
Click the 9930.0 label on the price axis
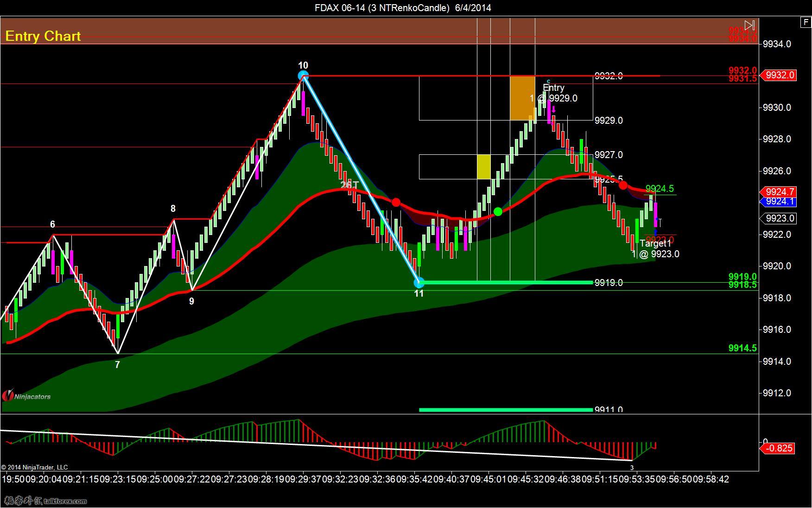point(777,108)
